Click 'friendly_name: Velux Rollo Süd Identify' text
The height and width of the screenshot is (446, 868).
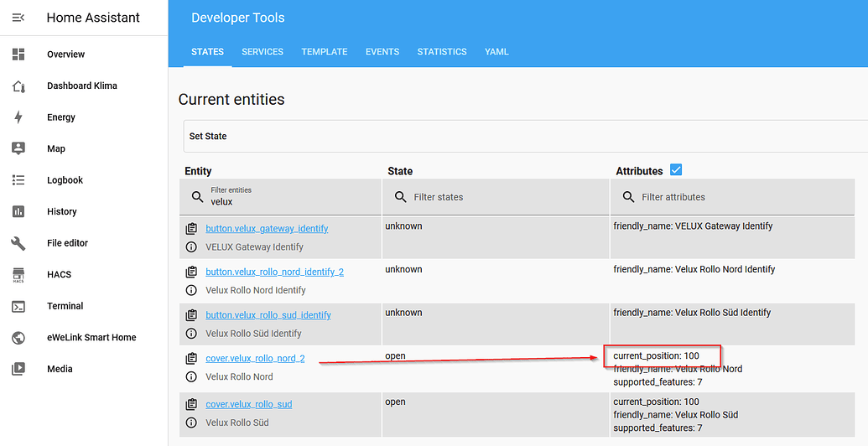tap(692, 313)
